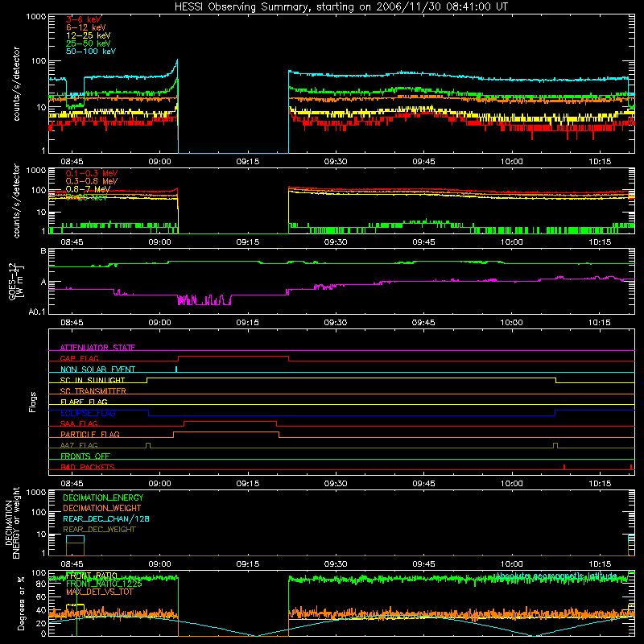644x644 pixels.
Task: Click the Absolute geomagnetic latitude label
Action: click(x=555, y=576)
